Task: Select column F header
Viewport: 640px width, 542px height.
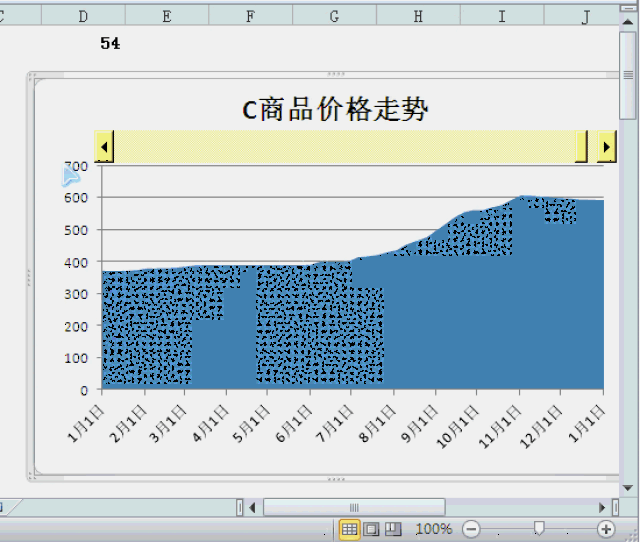Action: (x=251, y=16)
